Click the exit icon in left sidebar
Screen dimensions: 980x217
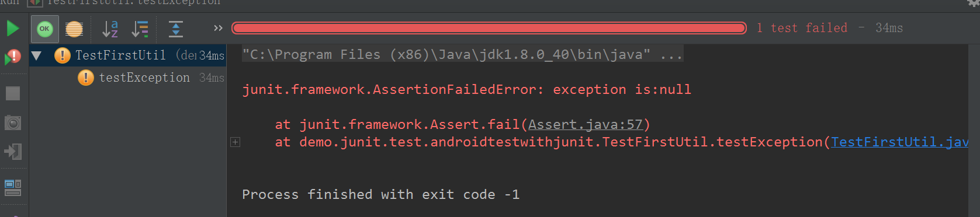[x=13, y=152]
